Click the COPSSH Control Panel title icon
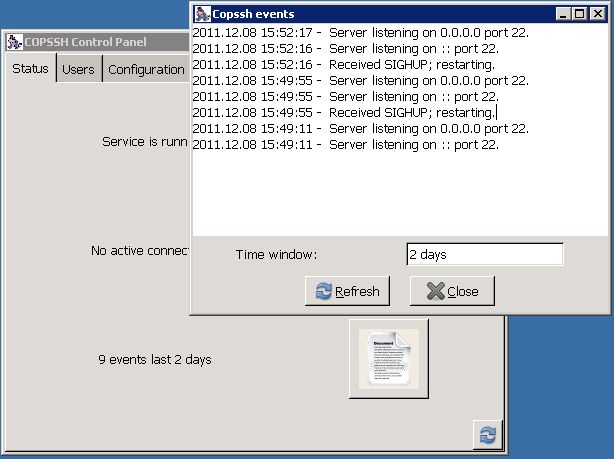The width and height of the screenshot is (614, 459). click(14, 42)
